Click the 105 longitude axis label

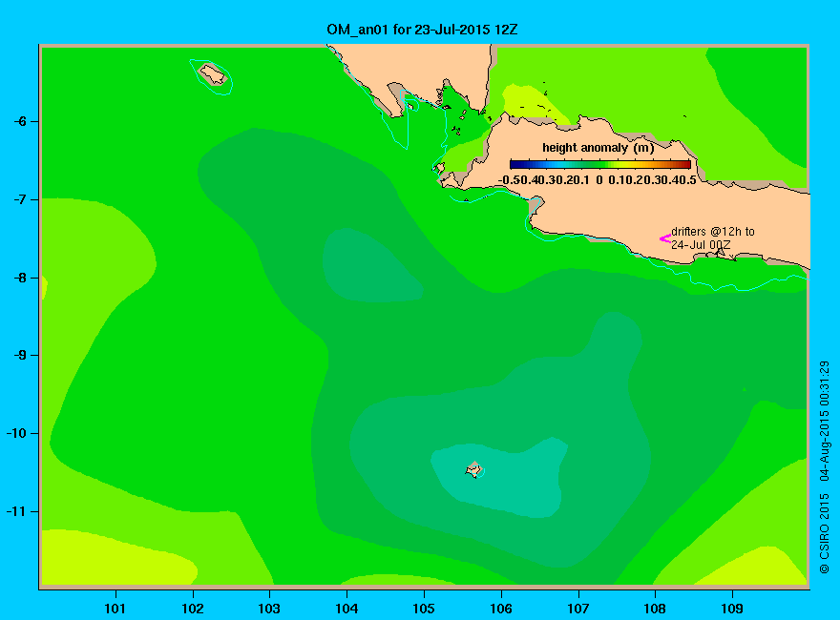424,609
